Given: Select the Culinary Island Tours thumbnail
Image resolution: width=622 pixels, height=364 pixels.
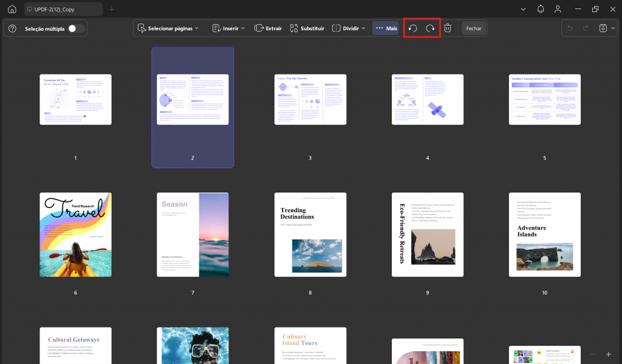Looking at the screenshot, I should point(310,345).
